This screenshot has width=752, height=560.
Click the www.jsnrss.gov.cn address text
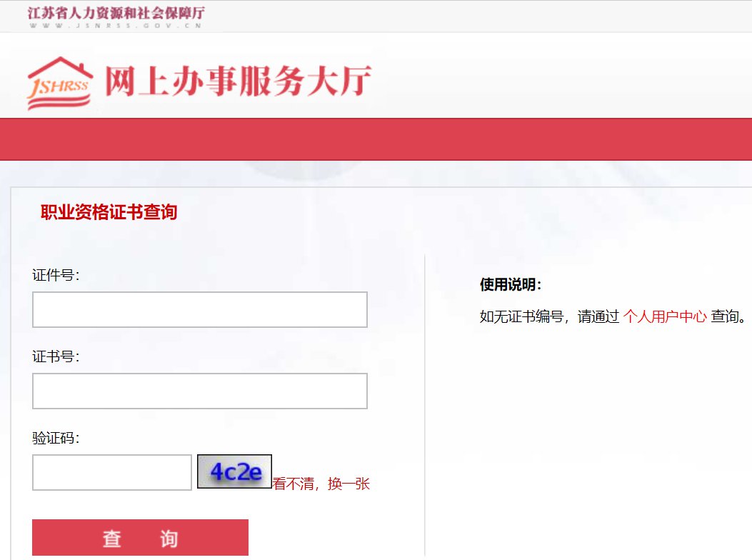116,26
